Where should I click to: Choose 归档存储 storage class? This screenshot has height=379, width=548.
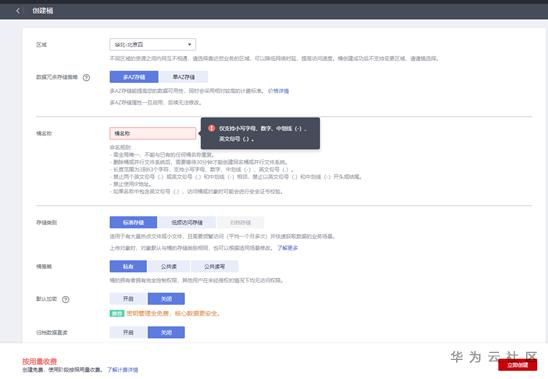point(240,222)
